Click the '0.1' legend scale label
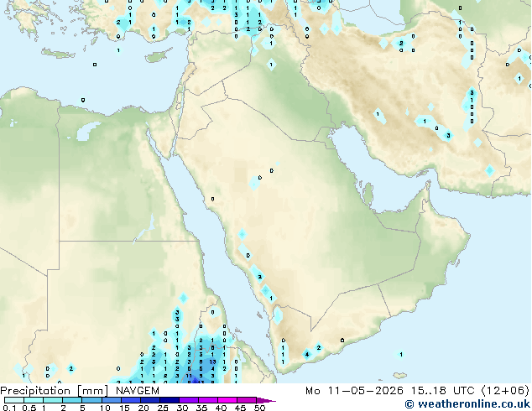This screenshot has height=411, width=532. [9, 408]
